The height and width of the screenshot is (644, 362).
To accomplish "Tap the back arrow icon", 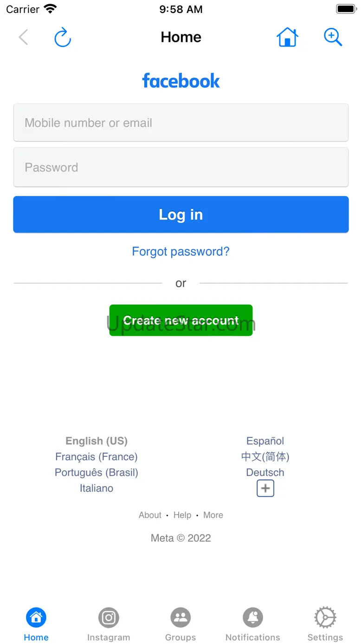I will (24, 37).
